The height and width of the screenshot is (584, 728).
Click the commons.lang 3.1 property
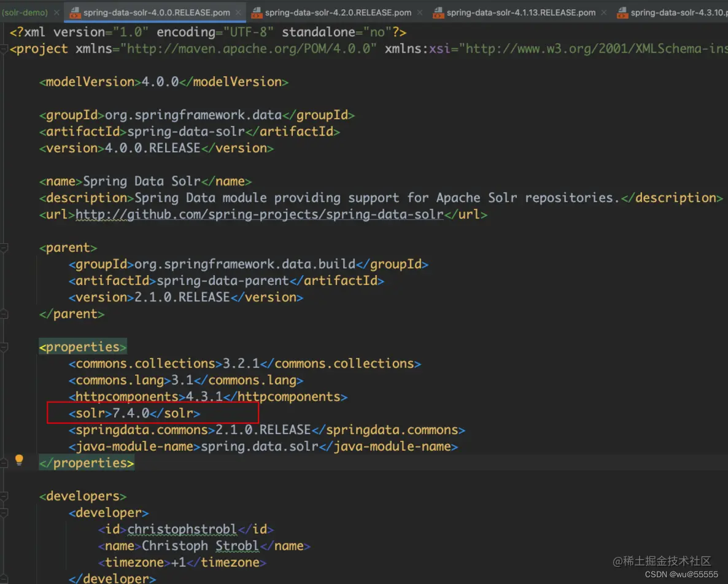[x=186, y=380]
